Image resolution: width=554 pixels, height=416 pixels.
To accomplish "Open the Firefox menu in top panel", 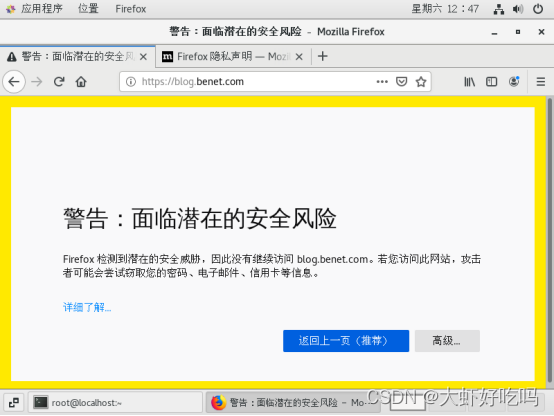I will click(131, 8).
